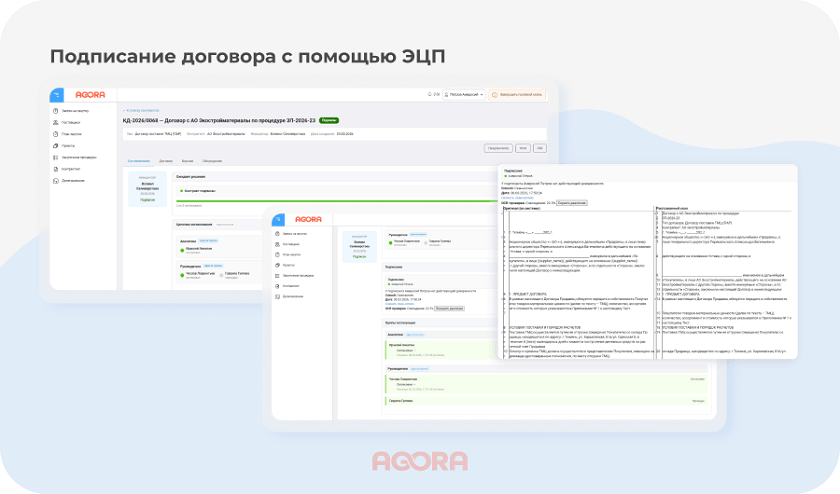Screen dimensions: 840x494
Task: Switch to the Версии tab
Action: tap(188, 161)
